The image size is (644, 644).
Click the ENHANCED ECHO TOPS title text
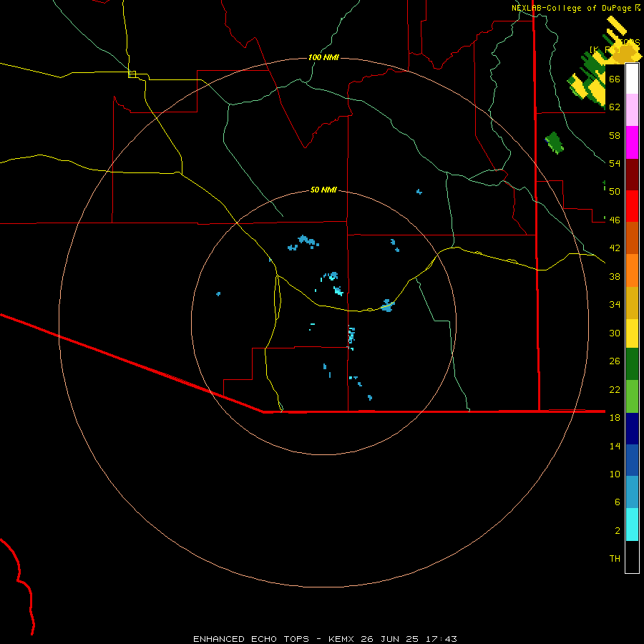click(x=251, y=639)
